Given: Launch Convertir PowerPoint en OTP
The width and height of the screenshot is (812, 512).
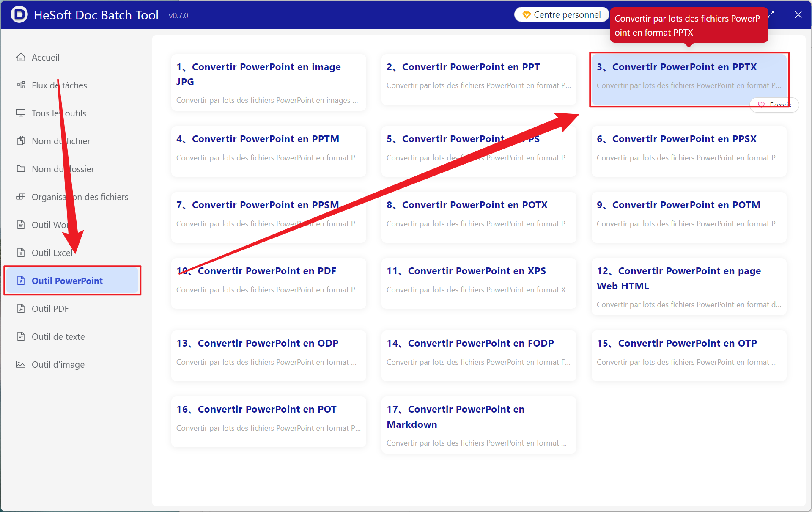Looking at the screenshot, I should click(689, 356).
